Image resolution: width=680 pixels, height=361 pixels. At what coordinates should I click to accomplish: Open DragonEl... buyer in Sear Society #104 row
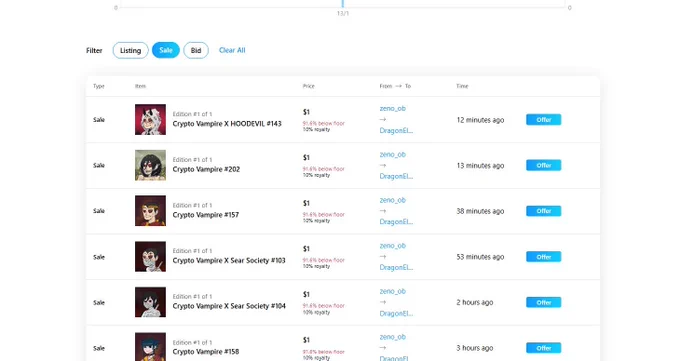click(x=396, y=313)
